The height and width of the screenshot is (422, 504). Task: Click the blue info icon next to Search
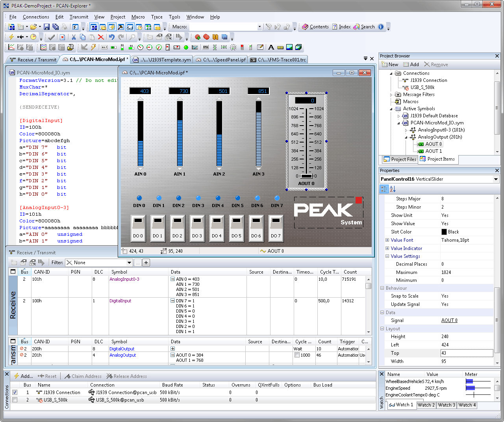pyautogui.click(x=381, y=27)
